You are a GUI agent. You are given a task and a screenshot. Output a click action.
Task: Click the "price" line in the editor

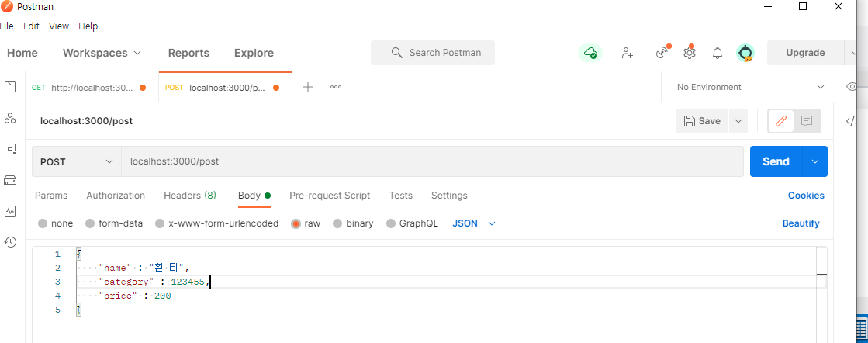click(135, 296)
